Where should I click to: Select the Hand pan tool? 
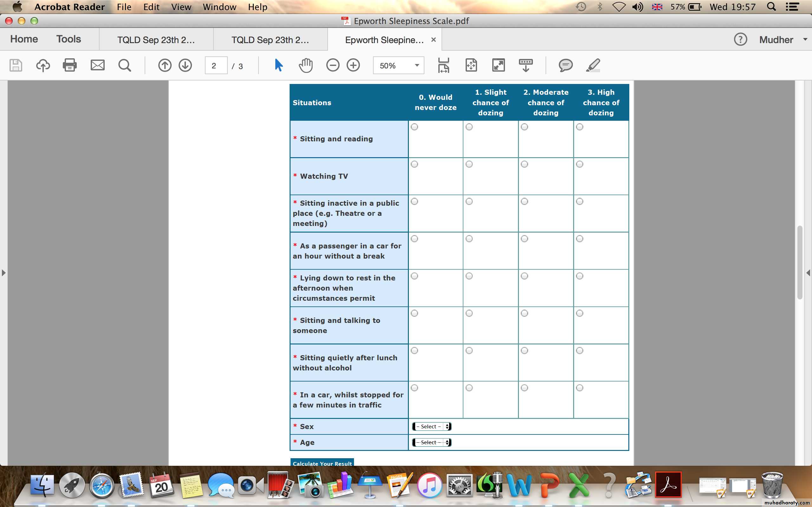(305, 65)
